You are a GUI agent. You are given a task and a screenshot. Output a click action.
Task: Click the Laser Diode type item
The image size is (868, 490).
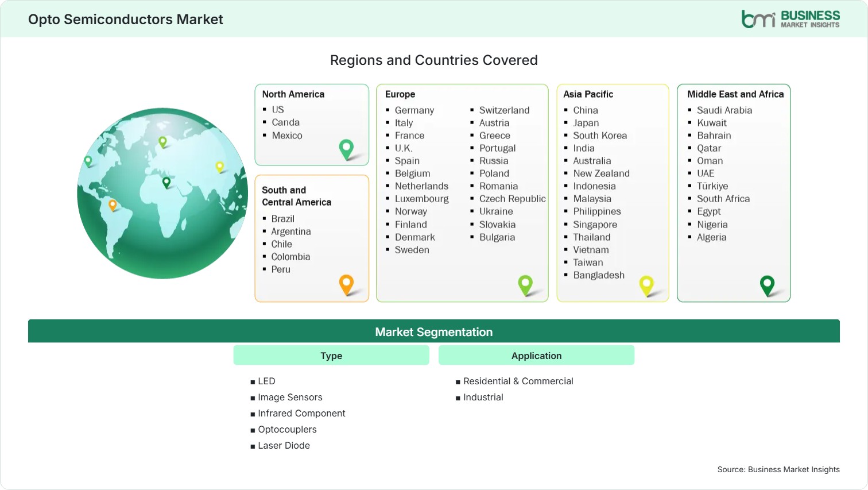284,445
